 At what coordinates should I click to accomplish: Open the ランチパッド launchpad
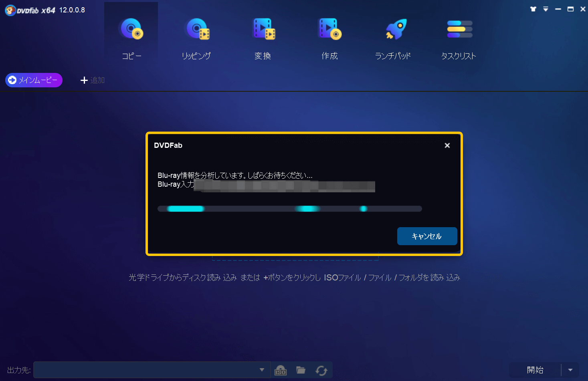393,39
